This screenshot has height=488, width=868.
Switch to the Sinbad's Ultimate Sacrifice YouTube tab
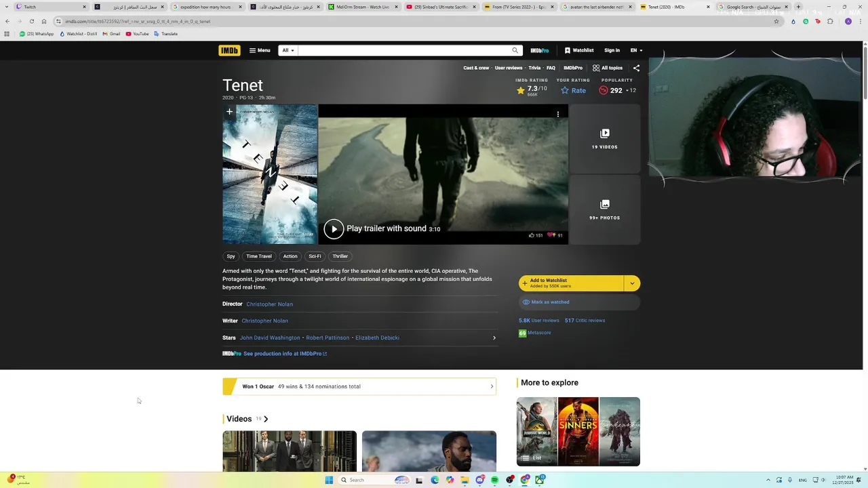[441, 7]
